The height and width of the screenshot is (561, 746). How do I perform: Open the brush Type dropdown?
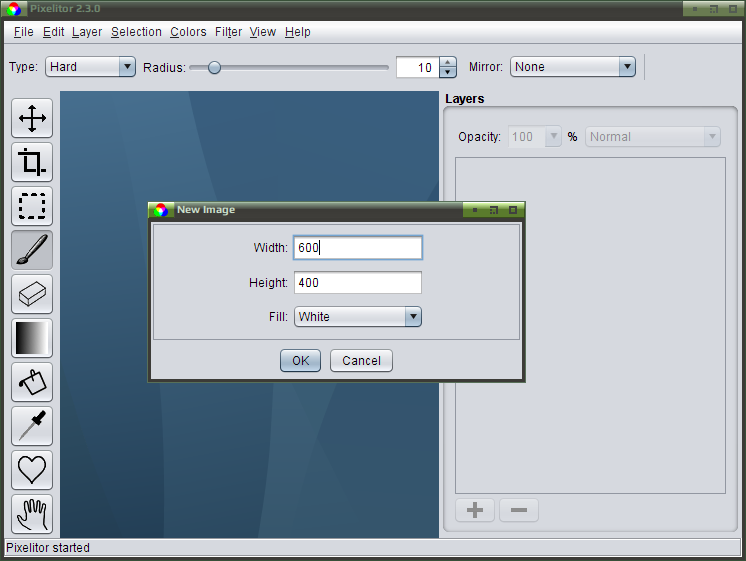pos(90,67)
